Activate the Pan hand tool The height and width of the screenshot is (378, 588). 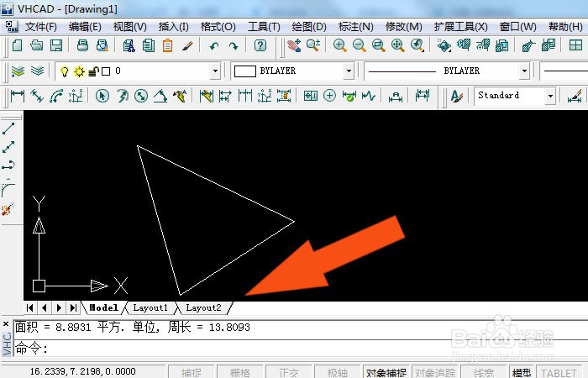pyautogui.click(x=294, y=45)
